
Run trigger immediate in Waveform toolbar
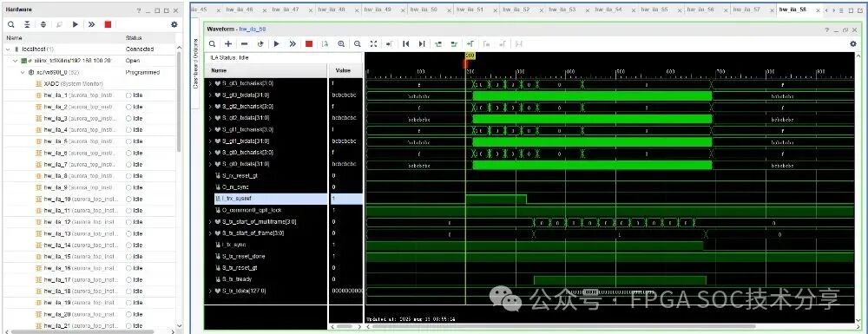click(293, 43)
